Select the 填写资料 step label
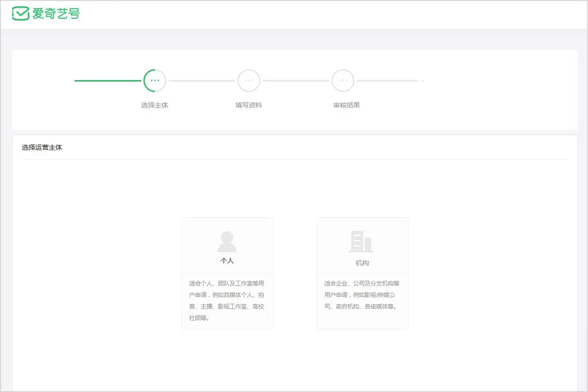588x392 pixels. pyautogui.click(x=249, y=105)
